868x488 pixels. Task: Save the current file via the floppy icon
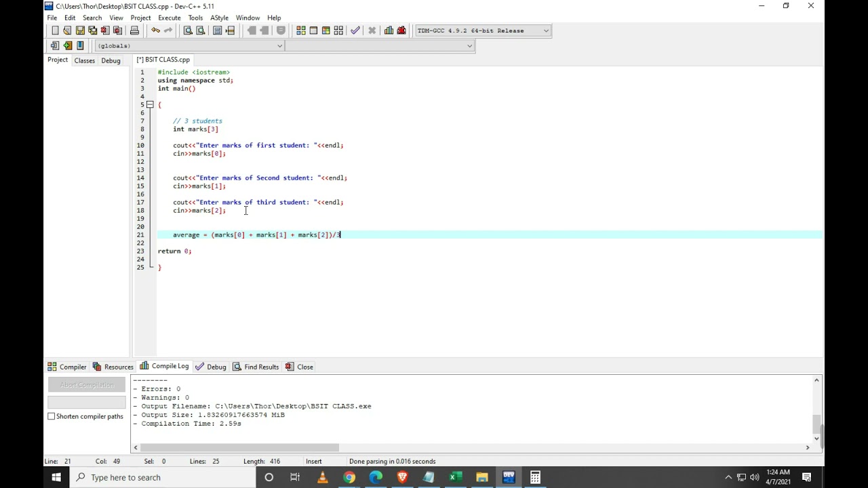click(80, 30)
